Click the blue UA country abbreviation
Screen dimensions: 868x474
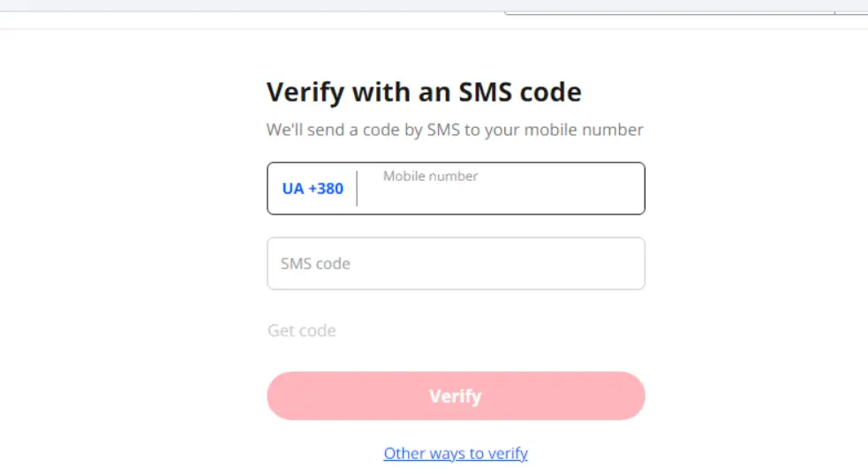point(293,189)
